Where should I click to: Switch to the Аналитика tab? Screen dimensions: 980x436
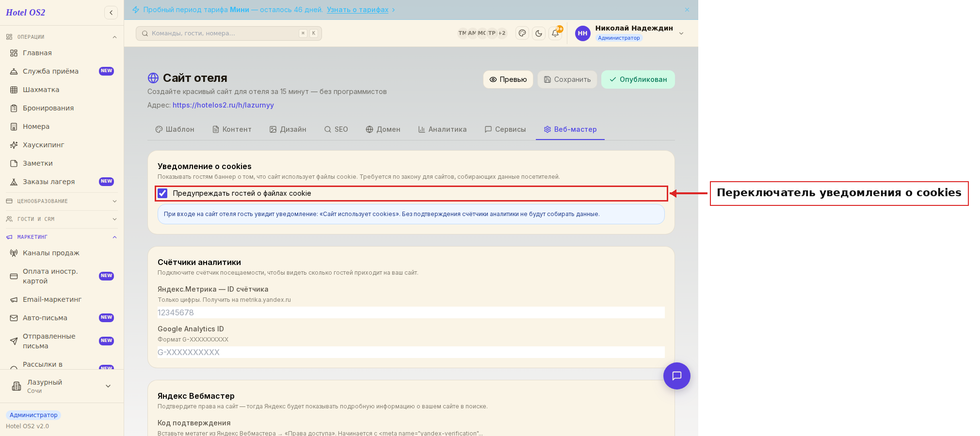442,129
